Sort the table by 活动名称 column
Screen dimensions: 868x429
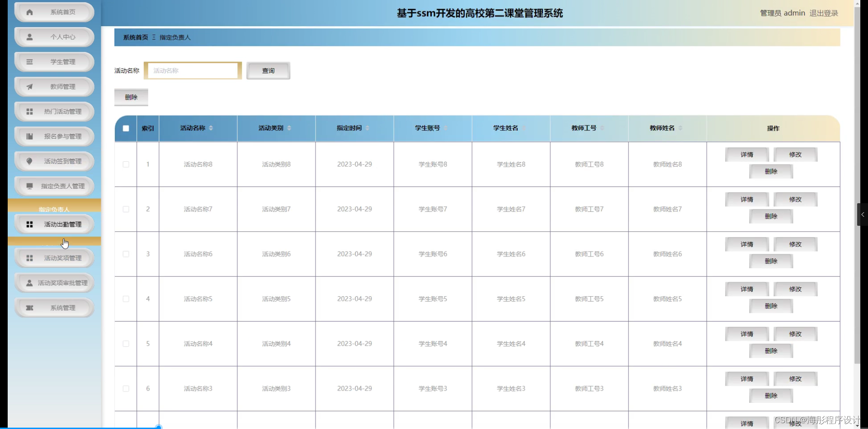pyautogui.click(x=212, y=128)
